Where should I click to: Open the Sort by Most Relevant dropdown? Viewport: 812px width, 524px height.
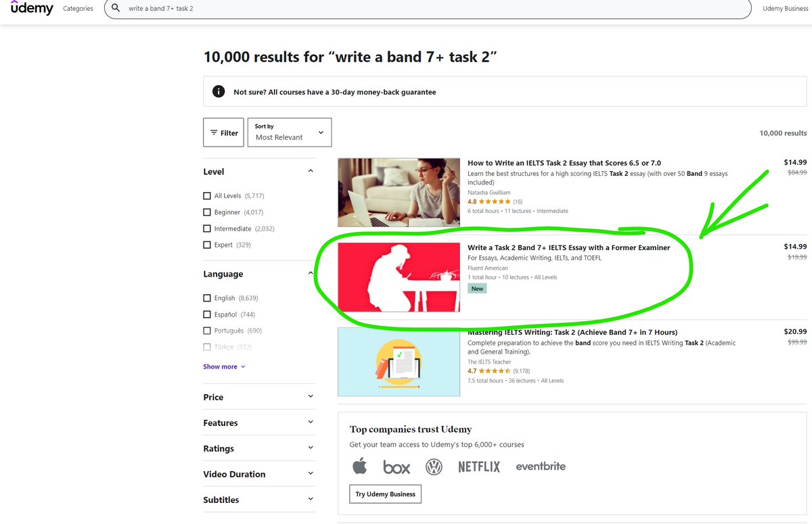pos(290,133)
